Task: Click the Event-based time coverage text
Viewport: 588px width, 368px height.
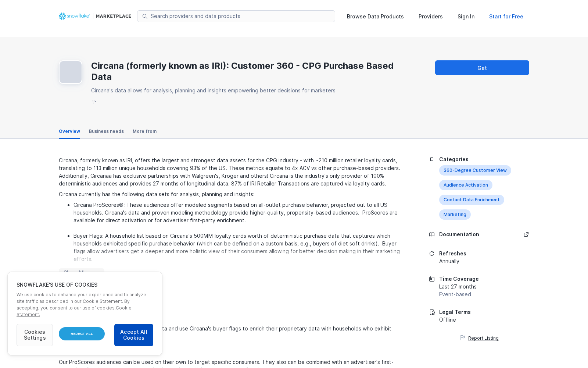Action: [x=455, y=294]
